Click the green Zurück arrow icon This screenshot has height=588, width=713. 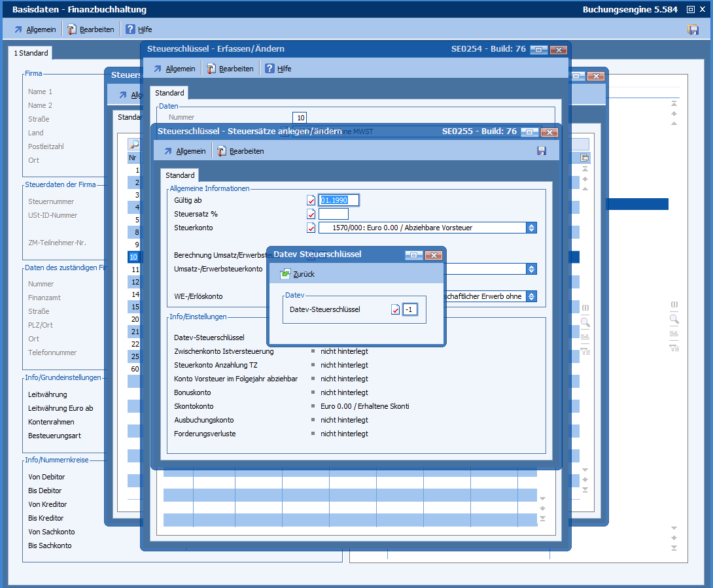coord(285,274)
